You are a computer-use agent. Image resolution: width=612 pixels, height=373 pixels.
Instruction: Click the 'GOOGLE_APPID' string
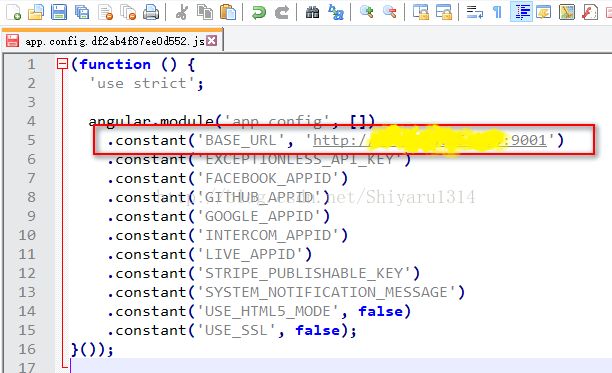click(259, 216)
